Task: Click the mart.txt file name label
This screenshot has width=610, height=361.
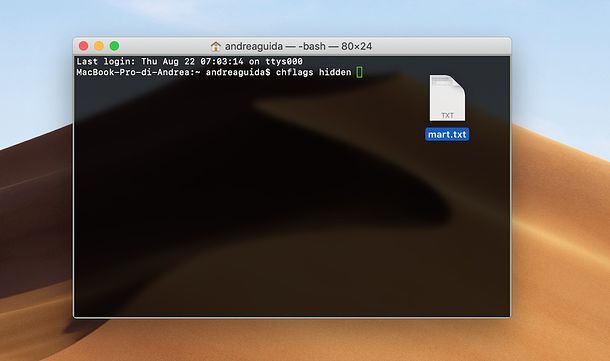Action: (447, 135)
